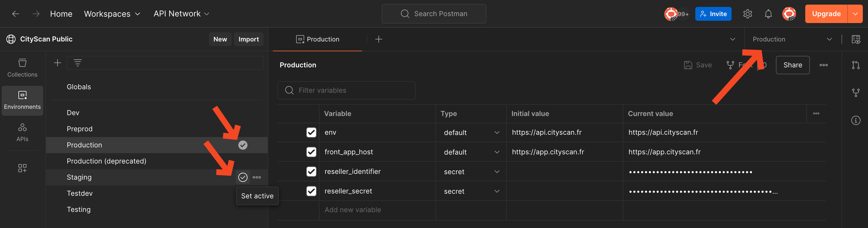This screenshot has height=228, width=868.
Task: Open the Workspaces menu
Action: 112,14
